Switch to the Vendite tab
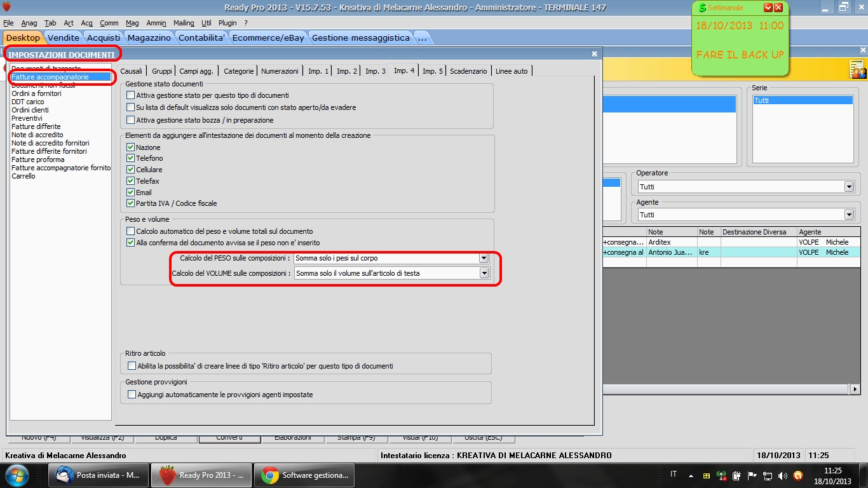The image size is (868, 488). [x=64, y=37]
